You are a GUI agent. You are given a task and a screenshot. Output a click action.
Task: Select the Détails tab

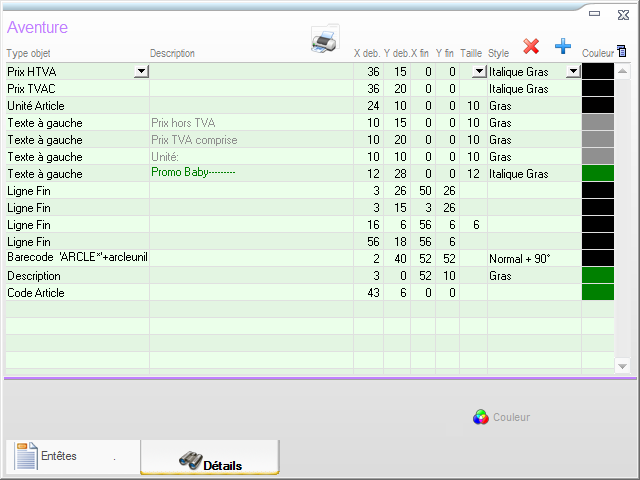coord(210,458)
